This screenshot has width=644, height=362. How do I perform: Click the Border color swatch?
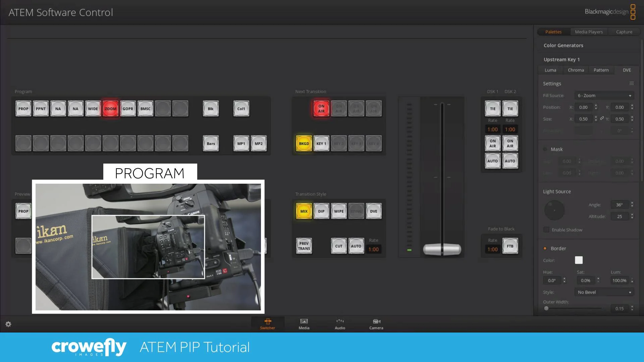pos(579,260)
